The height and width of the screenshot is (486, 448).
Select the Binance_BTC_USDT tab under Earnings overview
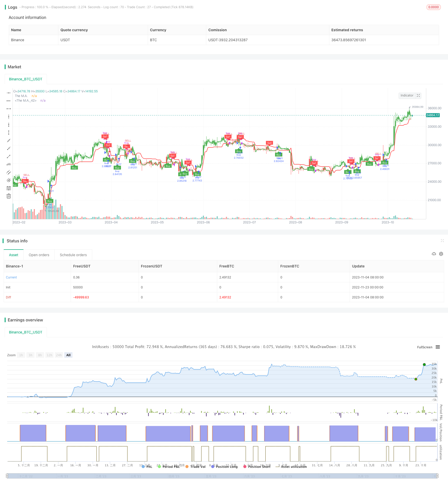pos(26,332)
